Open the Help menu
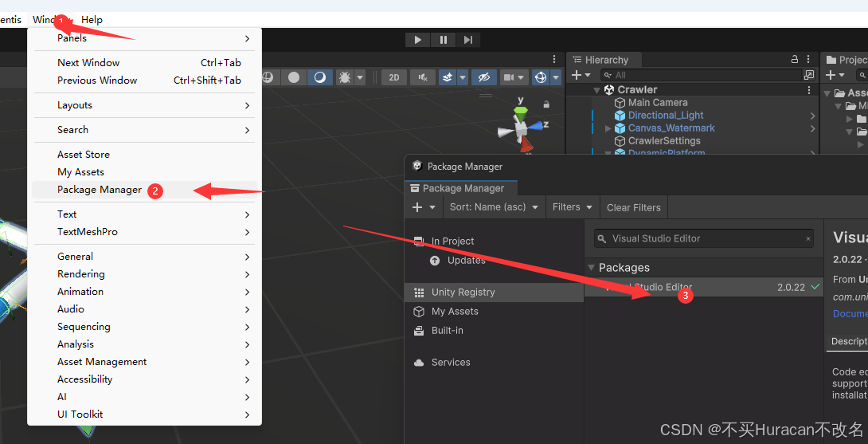This screenshot has width=868, height=444. (92, 20)
